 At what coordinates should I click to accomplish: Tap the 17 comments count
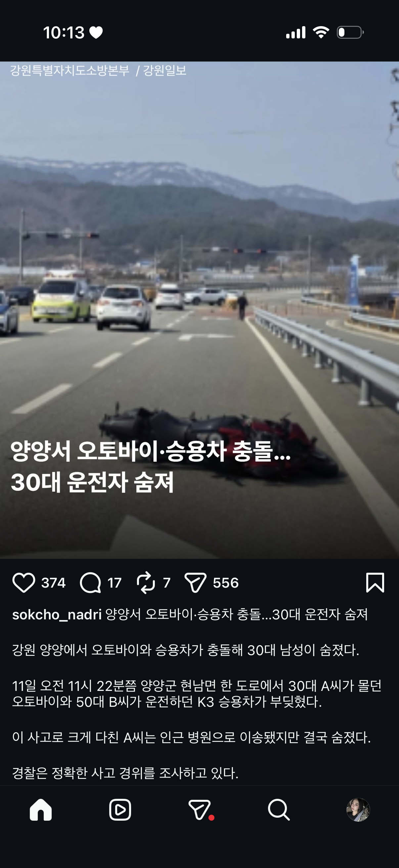(x=114, y=583)
